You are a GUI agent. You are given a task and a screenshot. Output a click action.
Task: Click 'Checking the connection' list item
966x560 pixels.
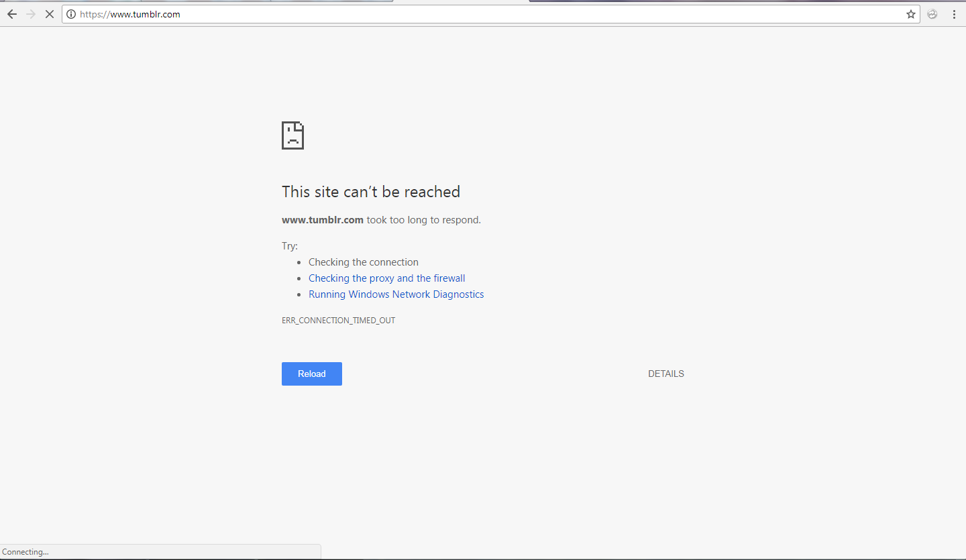pos(364,262)
